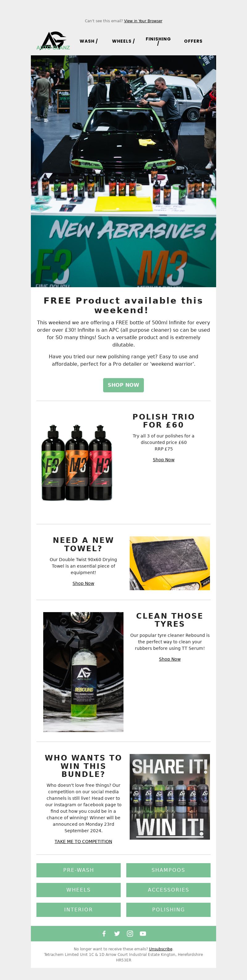The height and width of the screenshot is (980, 247).
Task: Click the Unsubscribe link
Action: (160, 949)
